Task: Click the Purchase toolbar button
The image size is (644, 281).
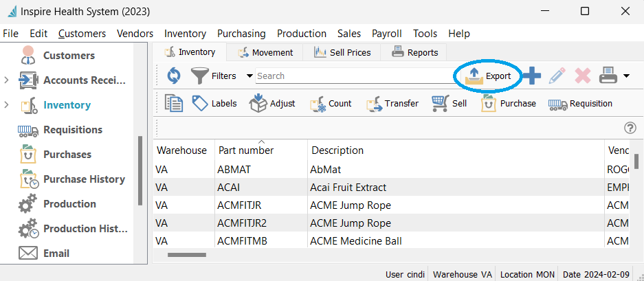Action: point(509,104)
